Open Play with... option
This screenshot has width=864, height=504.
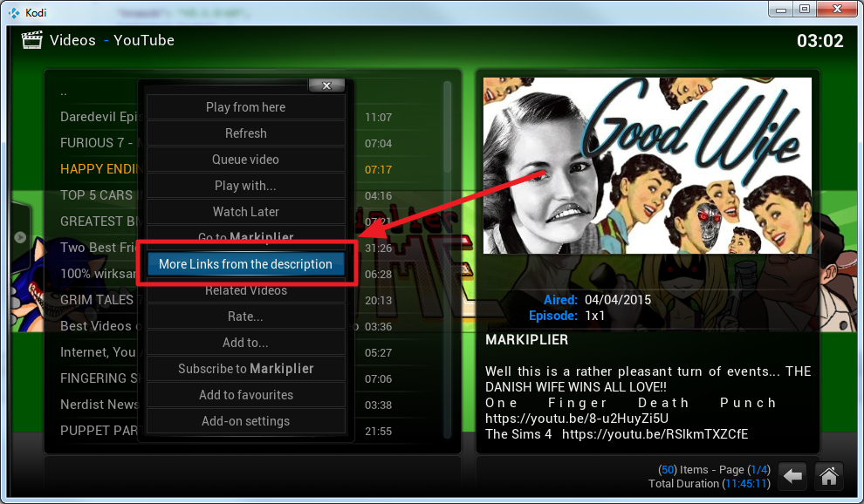pos(246,186)
